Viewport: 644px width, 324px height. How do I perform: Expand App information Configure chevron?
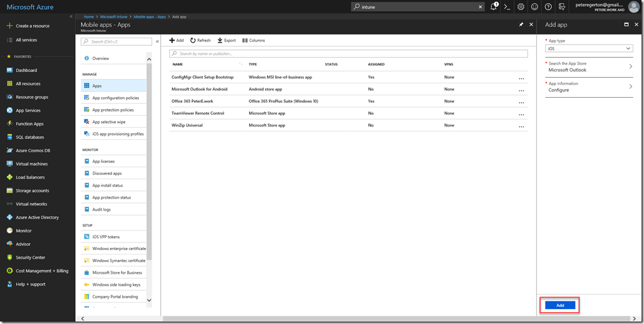[630, 86]
